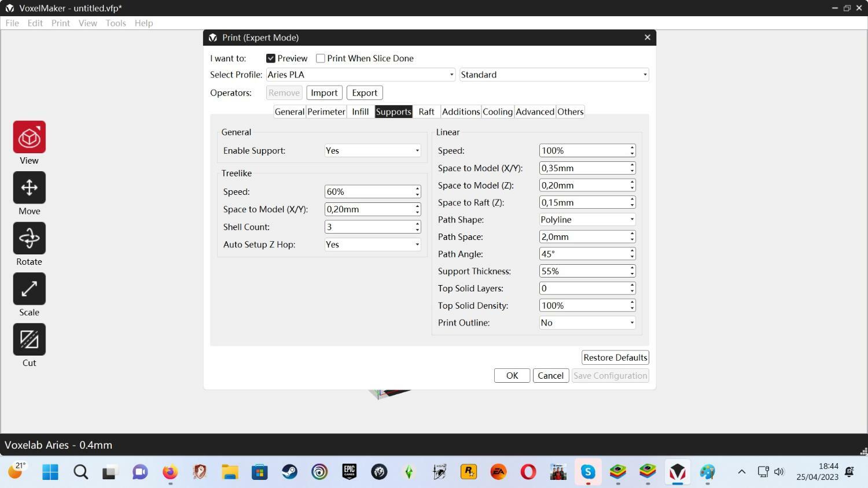Choose the Rotate tool icon
Image resolution: width=868 pixels, height=488 pixels.
(x=30, y=238)
